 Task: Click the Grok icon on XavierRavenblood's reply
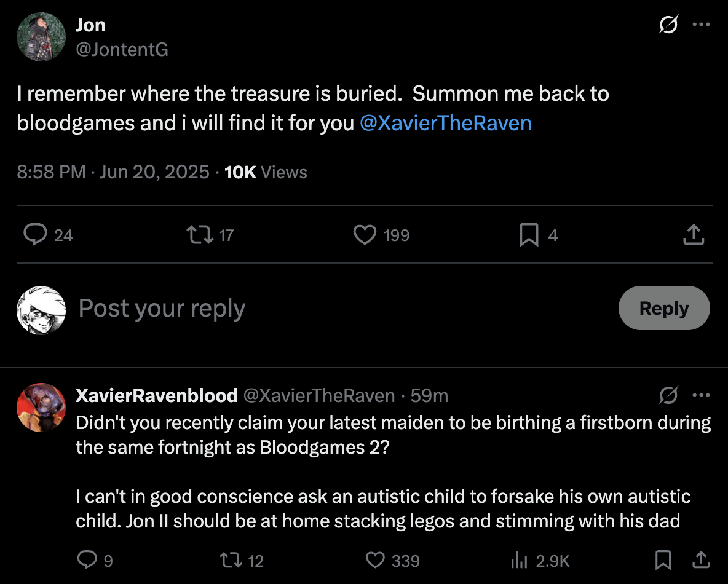click(x=668, y=395)
